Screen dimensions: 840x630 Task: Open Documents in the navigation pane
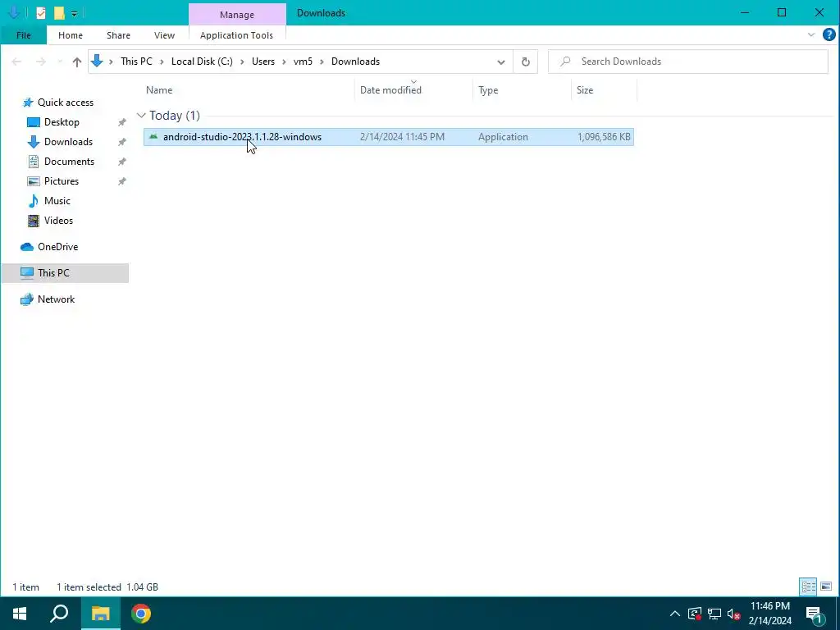pos(69,162)
